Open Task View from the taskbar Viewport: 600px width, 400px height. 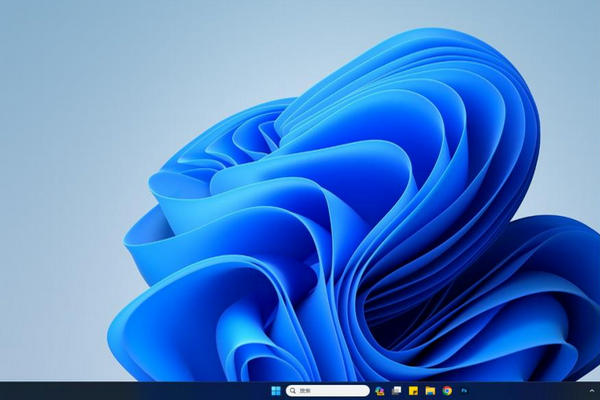tap(396, 391)
